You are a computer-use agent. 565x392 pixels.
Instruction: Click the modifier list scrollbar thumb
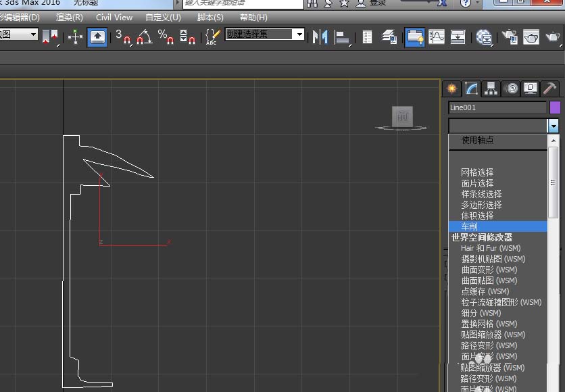point(553,182)
